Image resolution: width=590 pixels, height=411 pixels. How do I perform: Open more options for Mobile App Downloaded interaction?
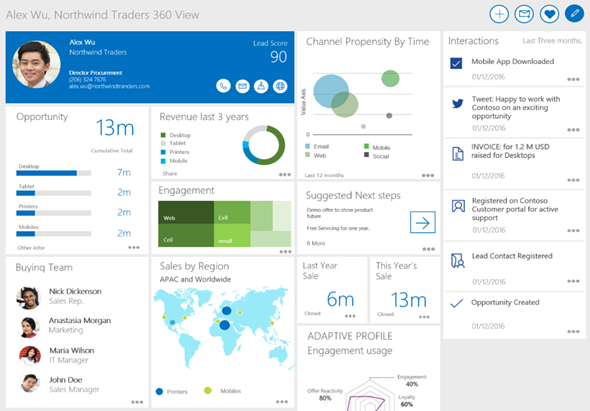point(573,79)
